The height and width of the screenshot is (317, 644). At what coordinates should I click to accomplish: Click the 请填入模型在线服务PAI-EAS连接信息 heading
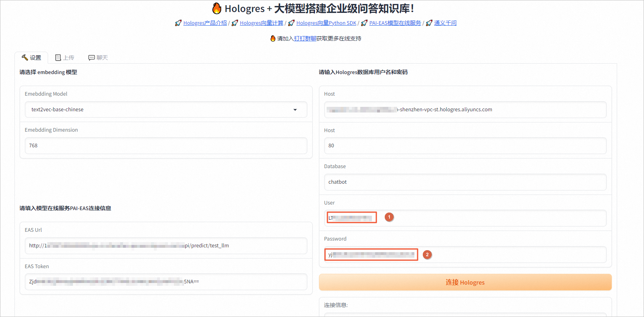pos(65,208)
